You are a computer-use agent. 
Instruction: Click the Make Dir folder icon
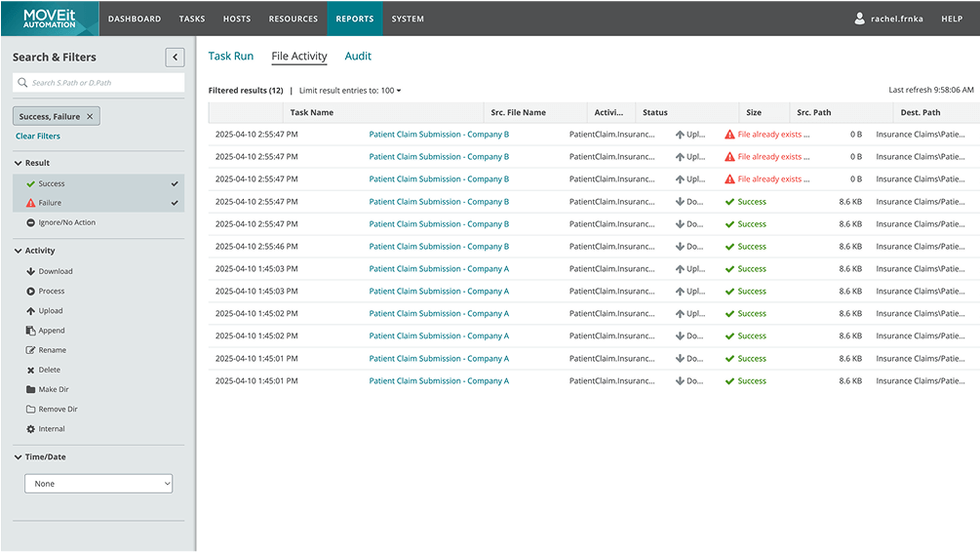[30, 389]
